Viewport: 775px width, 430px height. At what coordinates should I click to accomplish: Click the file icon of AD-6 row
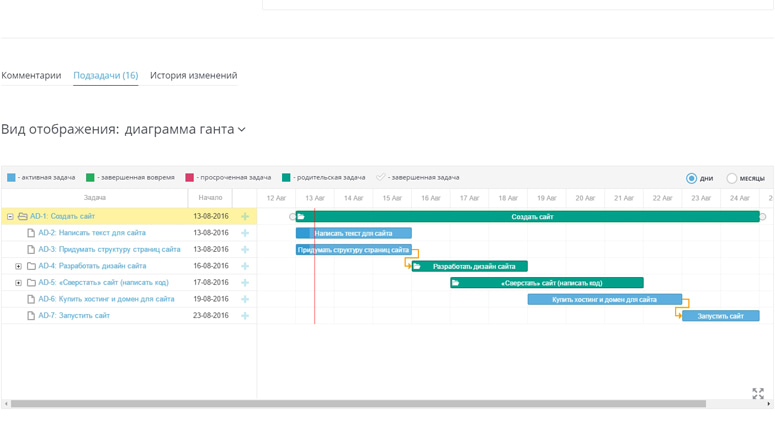pyautogui.click(x=31, y=300)
